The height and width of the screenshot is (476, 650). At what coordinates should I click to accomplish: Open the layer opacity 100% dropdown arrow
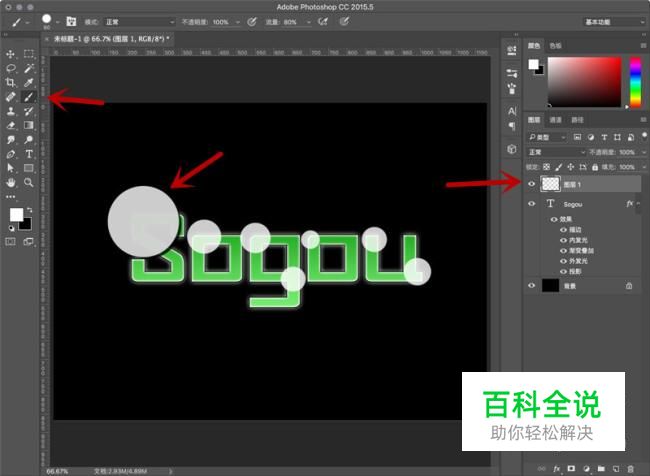tap(644, 152)
